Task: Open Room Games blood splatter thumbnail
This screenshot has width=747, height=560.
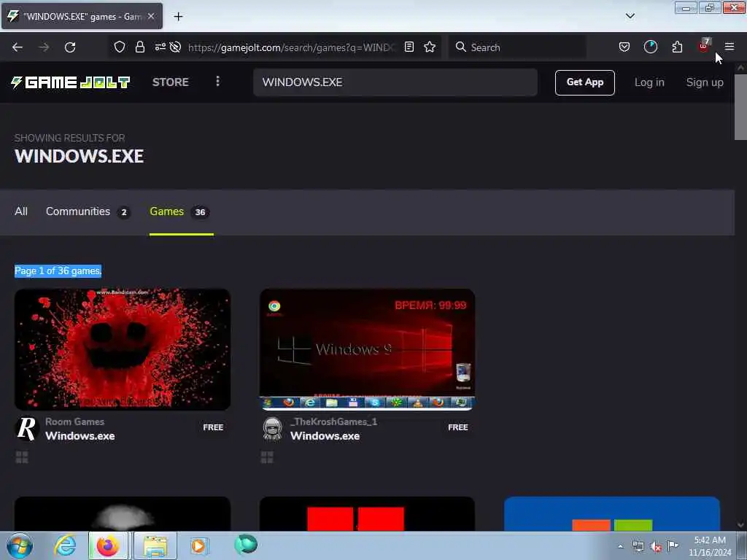Action: (123, 349)
